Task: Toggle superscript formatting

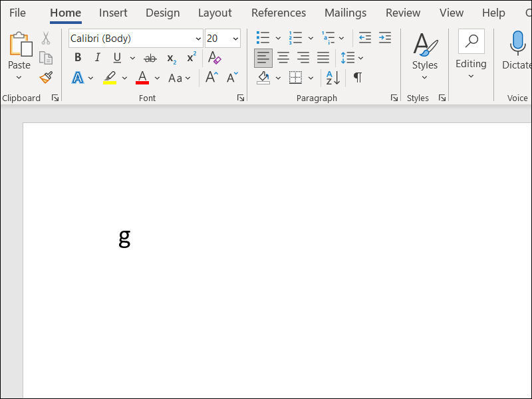Action: pos(191,58)
